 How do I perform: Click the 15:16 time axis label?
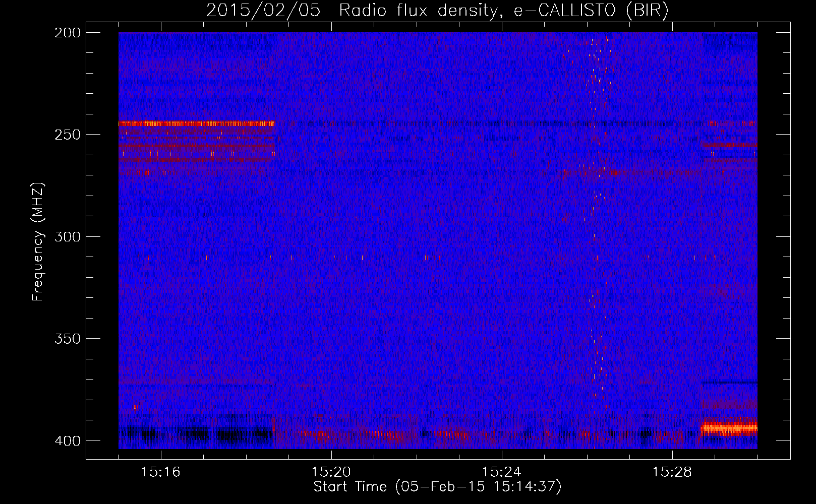tap(160, 472)
